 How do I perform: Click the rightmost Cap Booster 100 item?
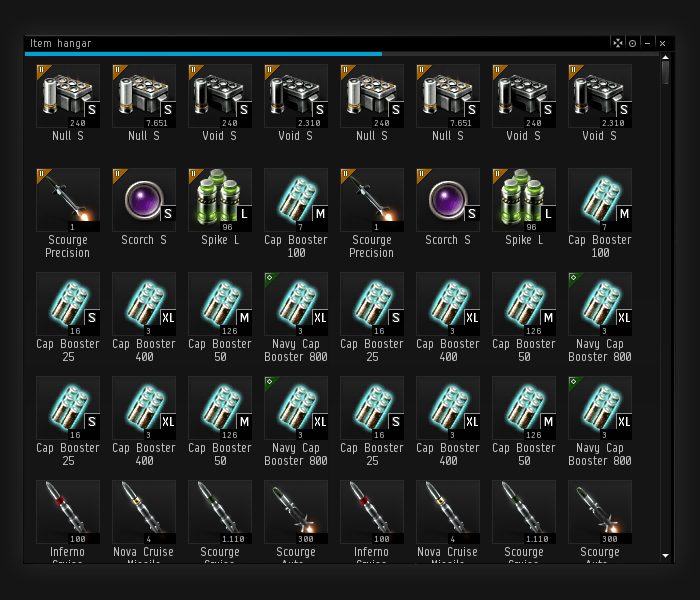pyautogui.click(x=600, y=200)
